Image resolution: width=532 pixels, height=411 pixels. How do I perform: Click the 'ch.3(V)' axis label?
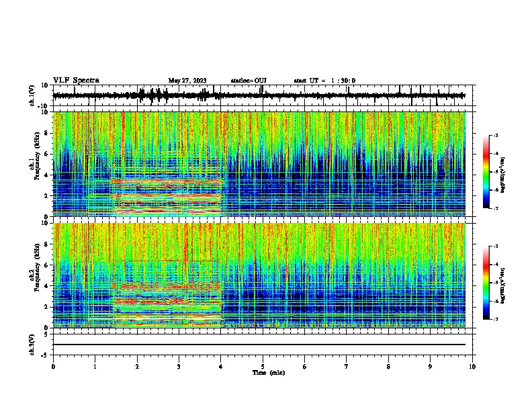[x=32, y=345]
